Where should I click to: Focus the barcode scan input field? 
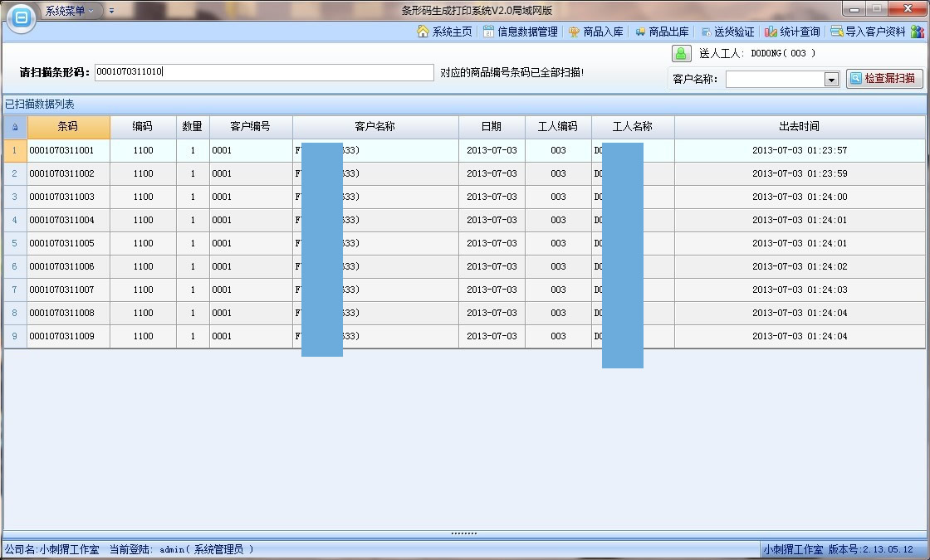click(264, 72)
